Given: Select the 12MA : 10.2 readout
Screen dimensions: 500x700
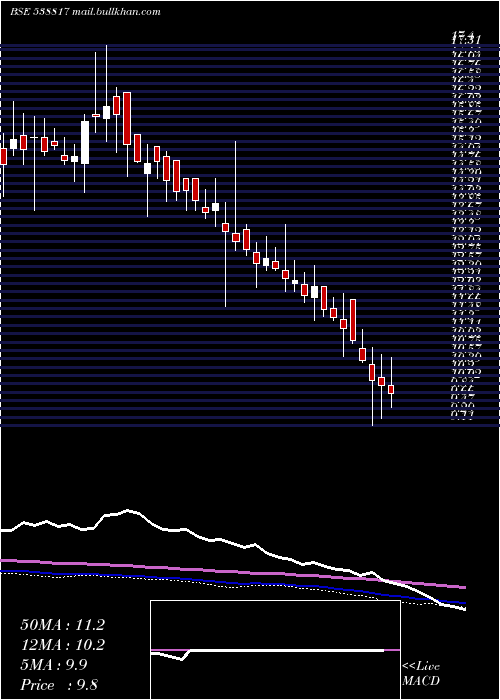Looking at the screenshot, I should (x=62, y=645).
